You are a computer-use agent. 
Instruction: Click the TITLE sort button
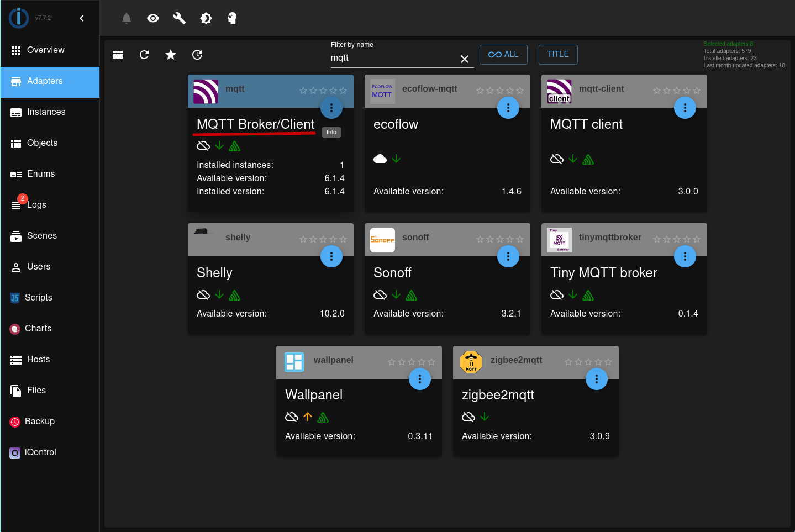[558, 54]
